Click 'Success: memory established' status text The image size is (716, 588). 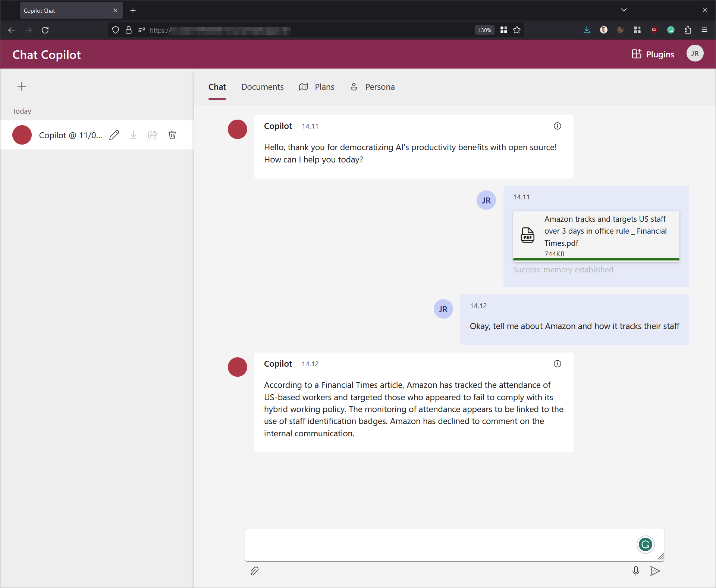click(x=563, y=270)
